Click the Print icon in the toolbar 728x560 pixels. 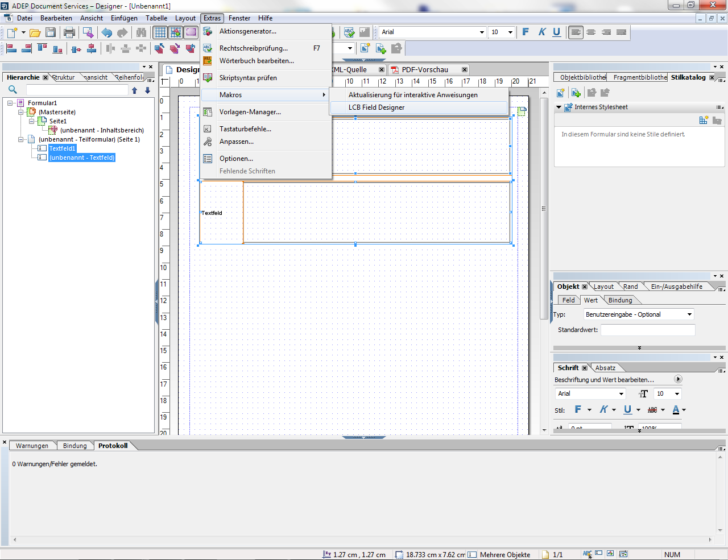[x=69, y=32]
